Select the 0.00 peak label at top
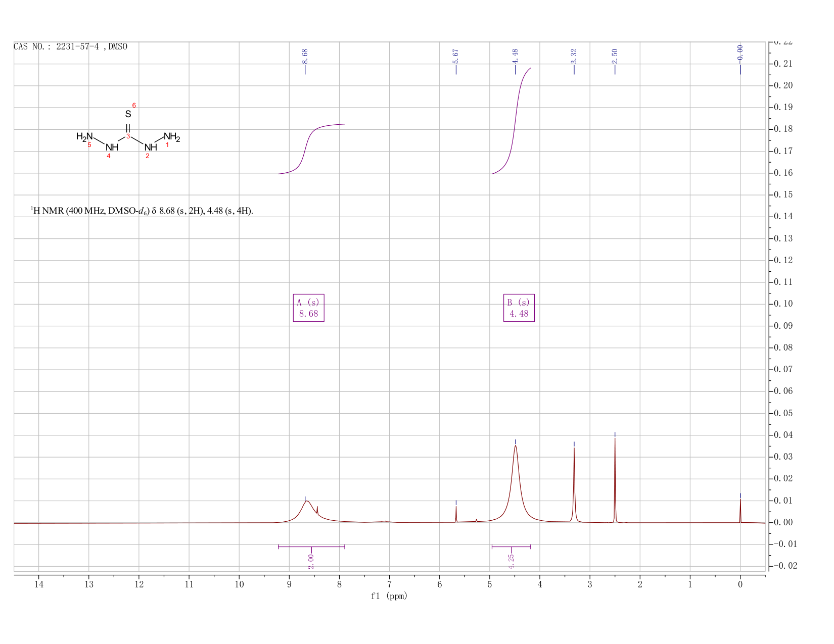 [740, 53]
